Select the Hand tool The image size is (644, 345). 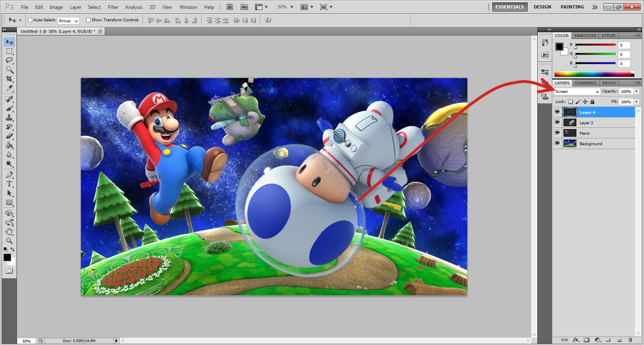coord(9,232)
